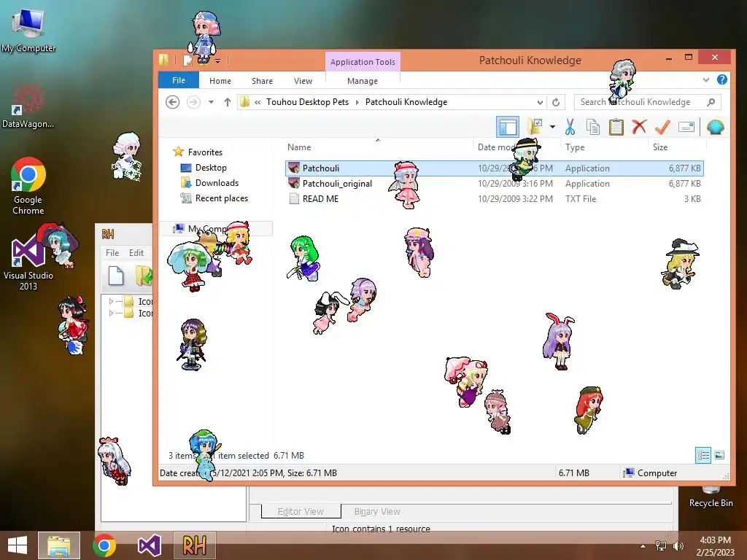The height and width of the screenshot is (560, 747).
Task: Click the Copy documents icon
Action: pos(592,127)
